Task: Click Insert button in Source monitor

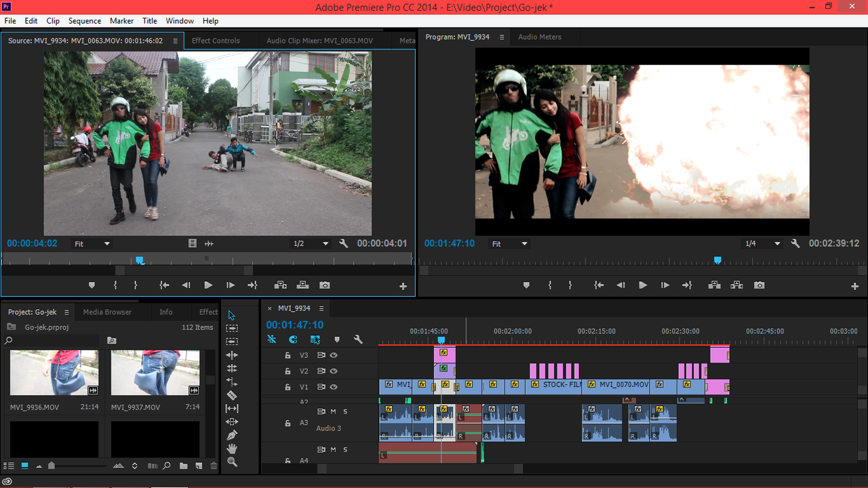Action: coord(280,285)
